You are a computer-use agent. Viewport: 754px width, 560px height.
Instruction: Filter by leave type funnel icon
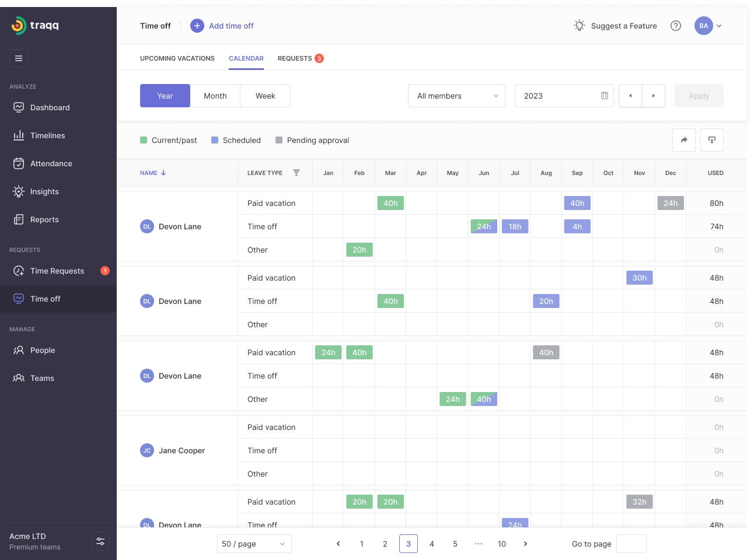(296, 173)
